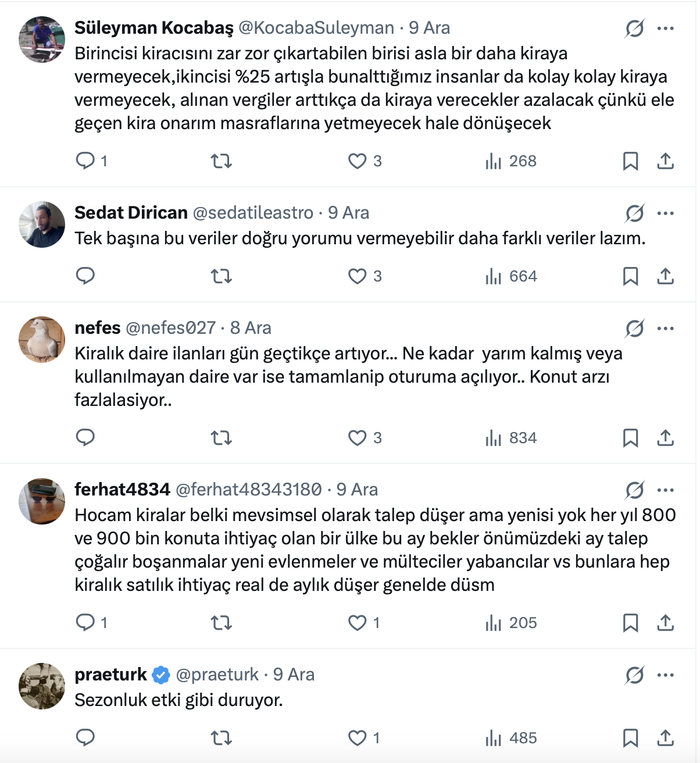Retweet Sedat Dirican's tweet

(x=221, y=276)
